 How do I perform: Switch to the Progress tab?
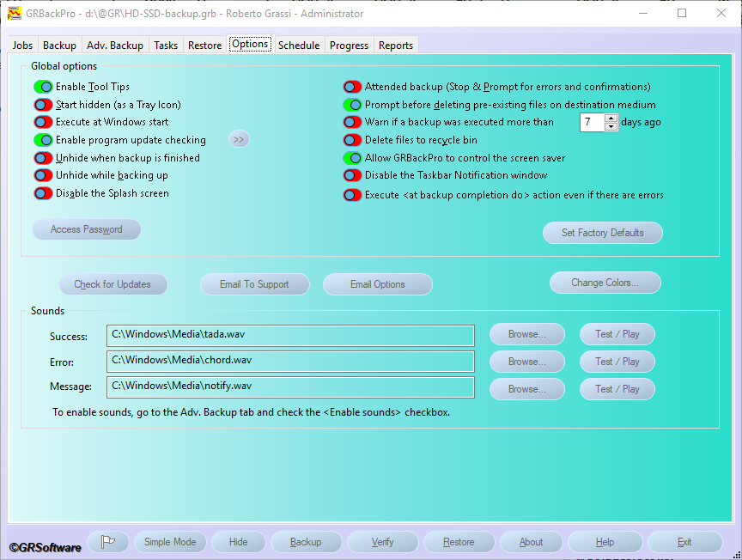[350, 46]
